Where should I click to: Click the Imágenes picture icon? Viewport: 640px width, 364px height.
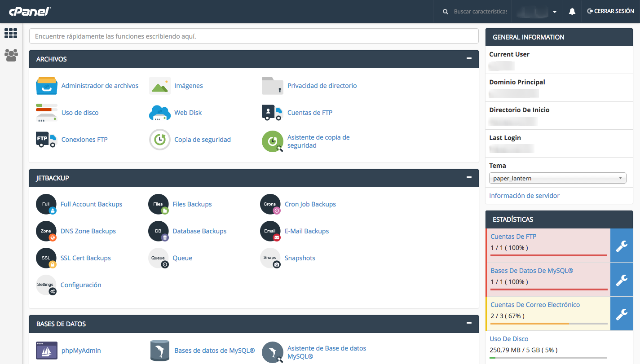click(x=160, y=86)
